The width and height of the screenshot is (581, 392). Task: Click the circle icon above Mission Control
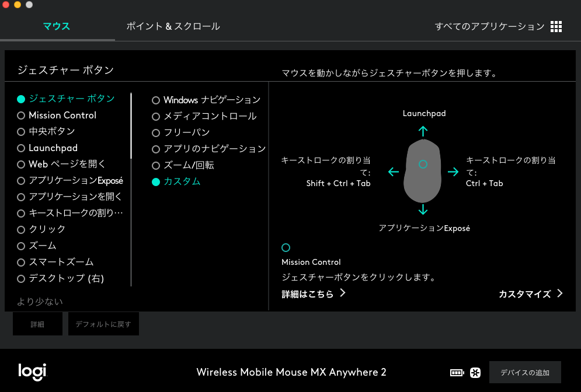pyautogui.click(x=286, y=247)
